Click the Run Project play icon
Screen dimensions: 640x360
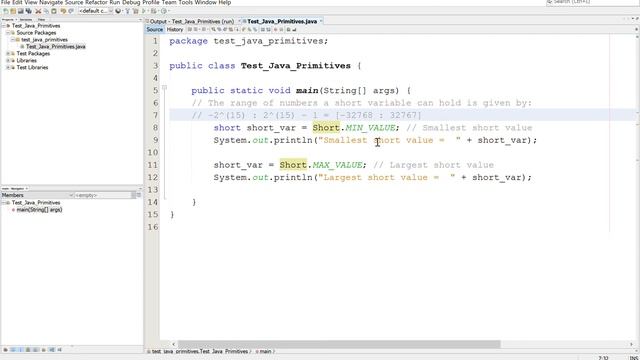[144, 11]
